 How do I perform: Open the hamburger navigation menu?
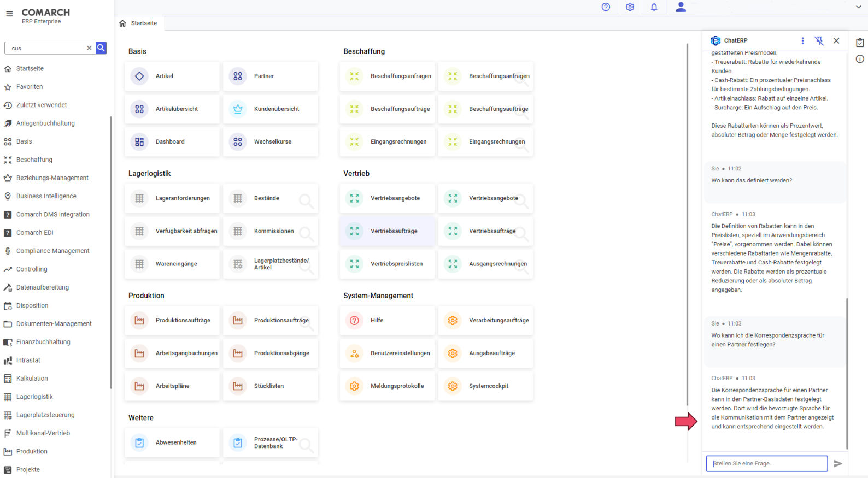9,14
